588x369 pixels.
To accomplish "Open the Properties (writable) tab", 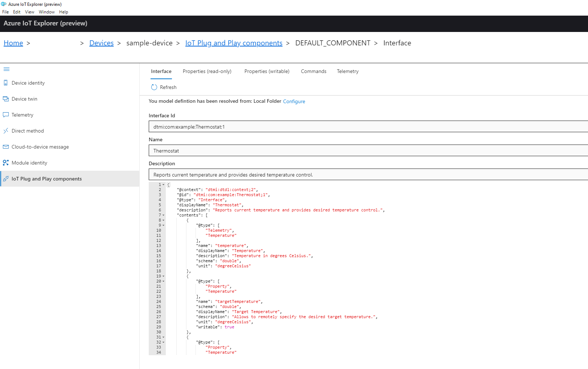I will tap(267, 71).
